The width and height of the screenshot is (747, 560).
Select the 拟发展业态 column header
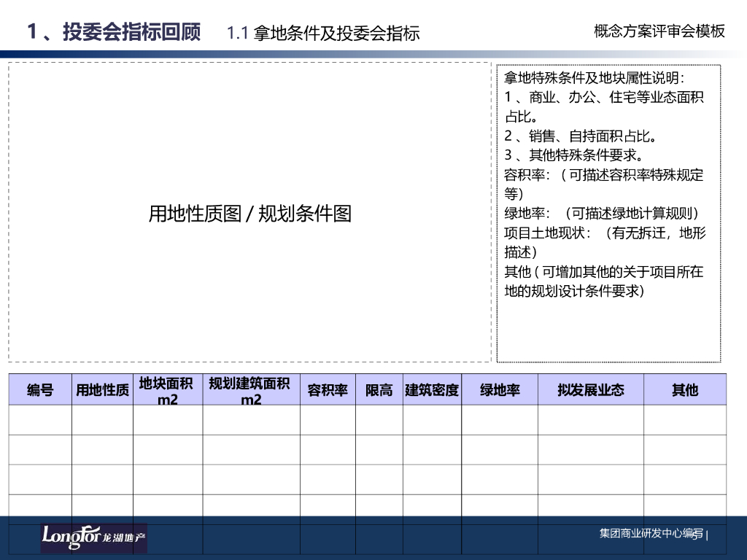[x=590, y=390]
